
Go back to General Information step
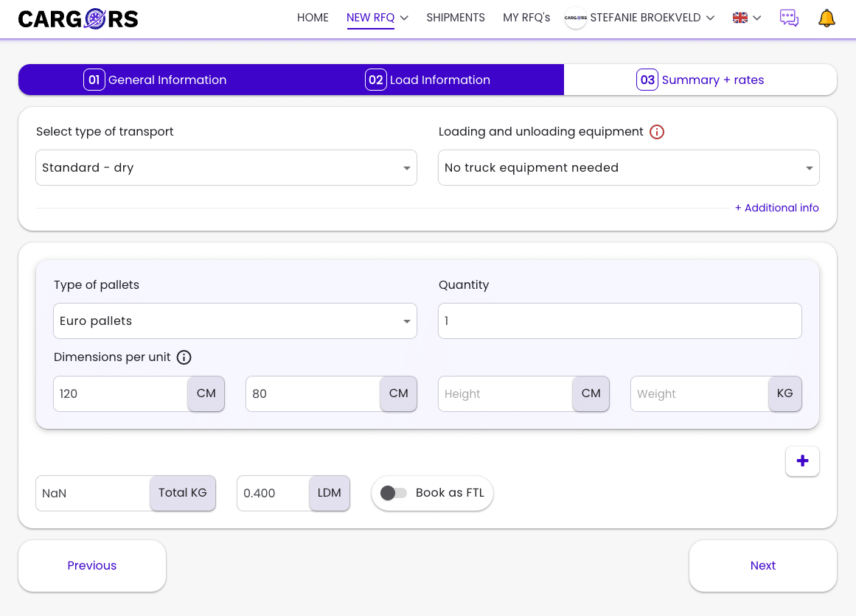coord(156,80)
